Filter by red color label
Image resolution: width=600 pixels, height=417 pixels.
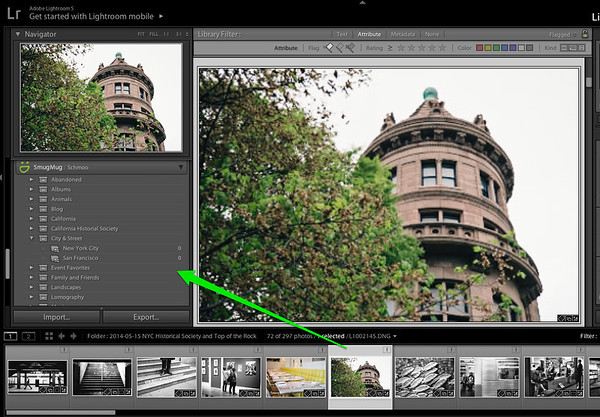pyautogui.click(x=479, y=48)
